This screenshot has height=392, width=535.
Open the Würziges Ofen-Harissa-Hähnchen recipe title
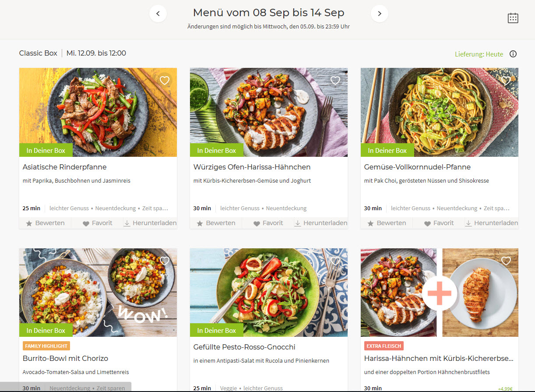click(252, 167)
